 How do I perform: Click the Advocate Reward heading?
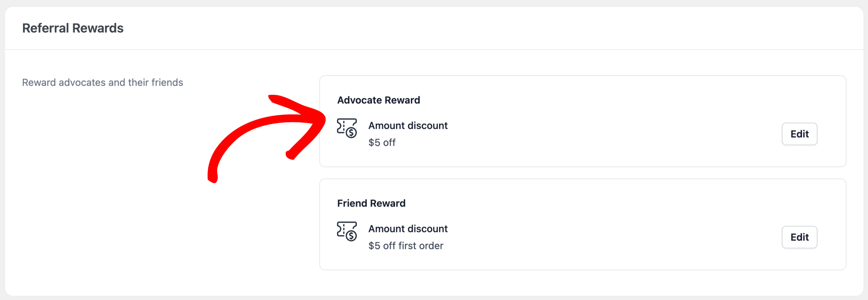379,100
